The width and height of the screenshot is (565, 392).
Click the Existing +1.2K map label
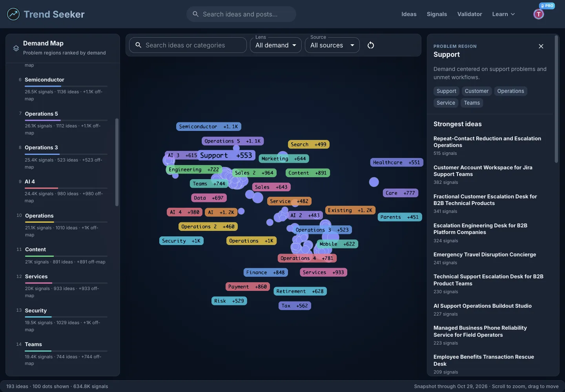click(x=350, y=210)
